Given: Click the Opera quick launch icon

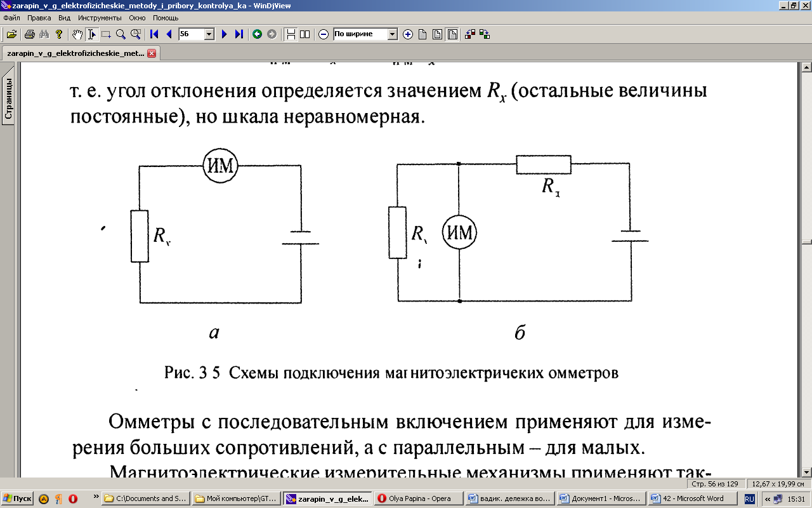Looking at the screenshot, I should point(73,498).
